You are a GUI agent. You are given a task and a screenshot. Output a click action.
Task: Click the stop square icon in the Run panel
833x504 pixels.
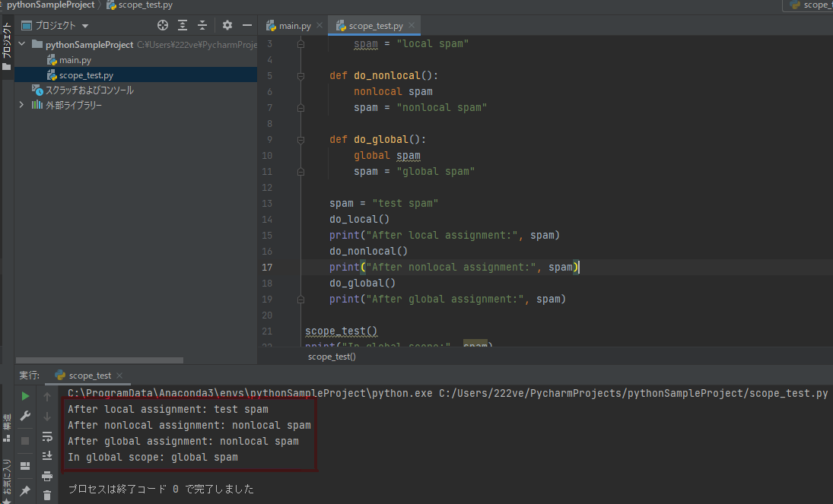point(25,440)
